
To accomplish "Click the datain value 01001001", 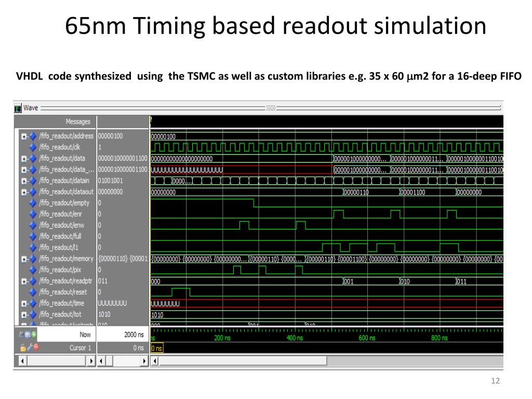I will (x=110, y=181).
